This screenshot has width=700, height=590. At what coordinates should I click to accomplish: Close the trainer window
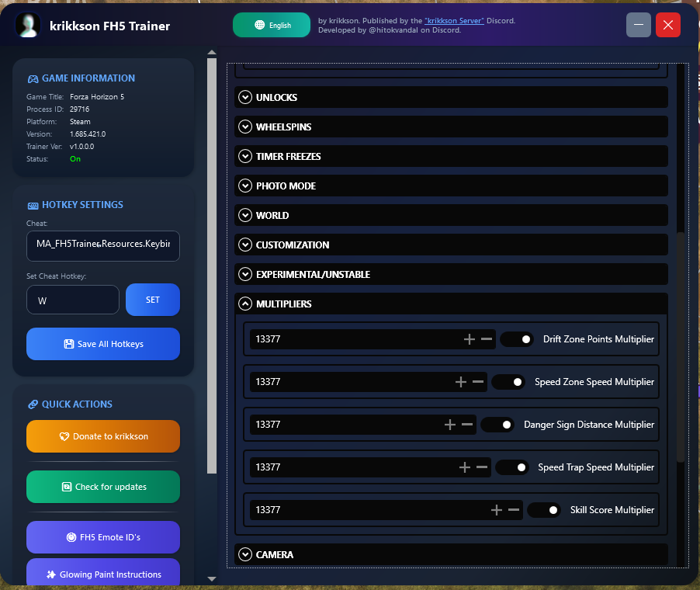[x=668, y=25]
